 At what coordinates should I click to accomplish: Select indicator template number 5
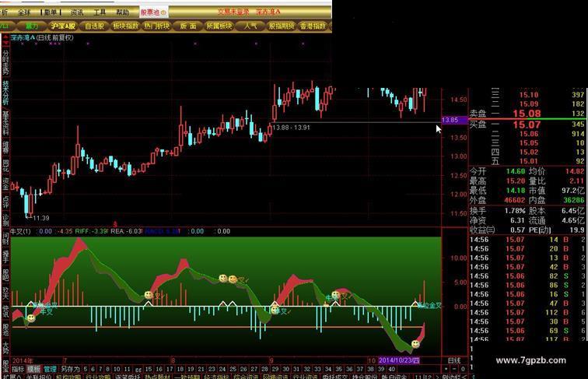[x=85, y=369]
